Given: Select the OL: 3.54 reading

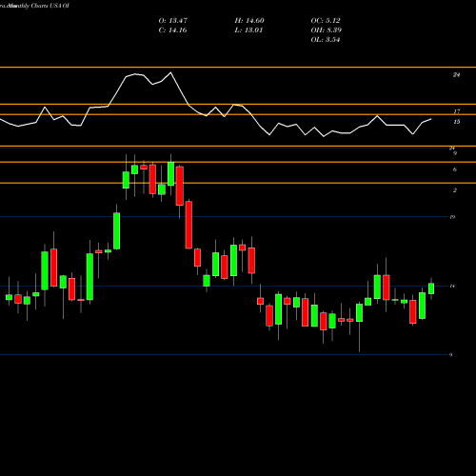Looking at the screenshot, I should tap(326, 40).
